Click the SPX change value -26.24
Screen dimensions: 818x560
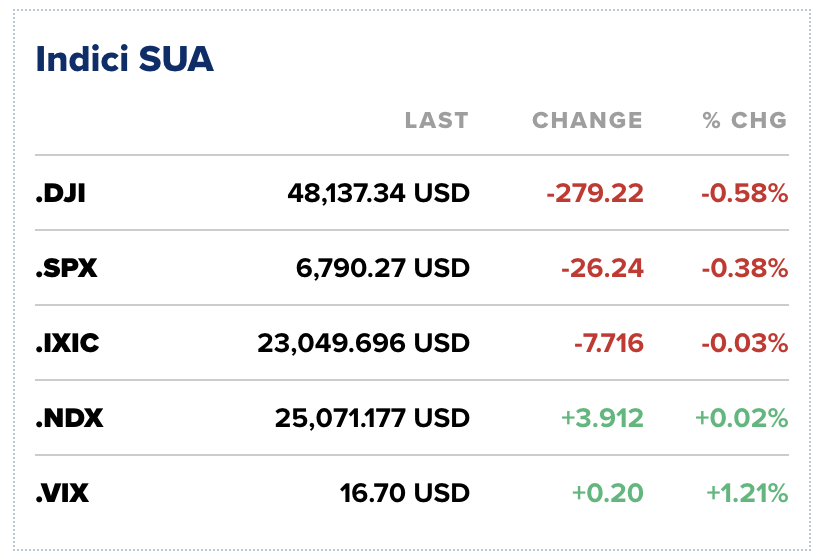tap(602, 268)
